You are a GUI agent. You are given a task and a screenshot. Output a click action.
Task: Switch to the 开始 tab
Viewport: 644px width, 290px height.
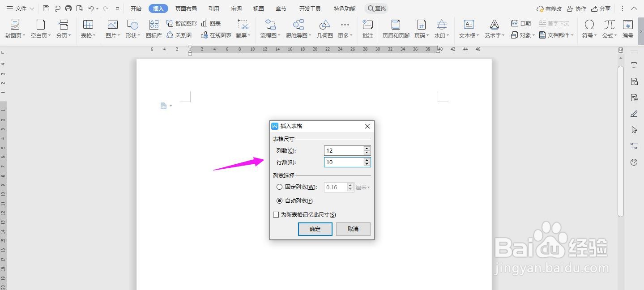(136, 9)
